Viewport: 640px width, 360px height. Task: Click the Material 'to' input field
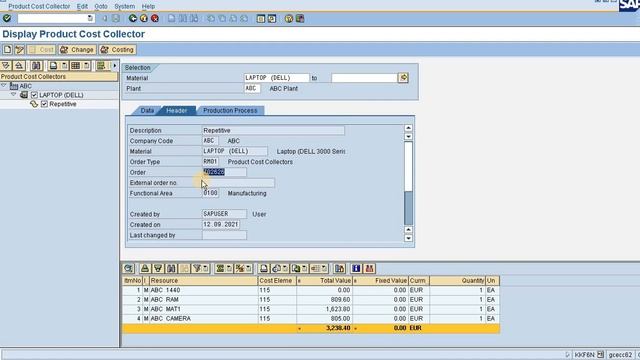point(364,78)
